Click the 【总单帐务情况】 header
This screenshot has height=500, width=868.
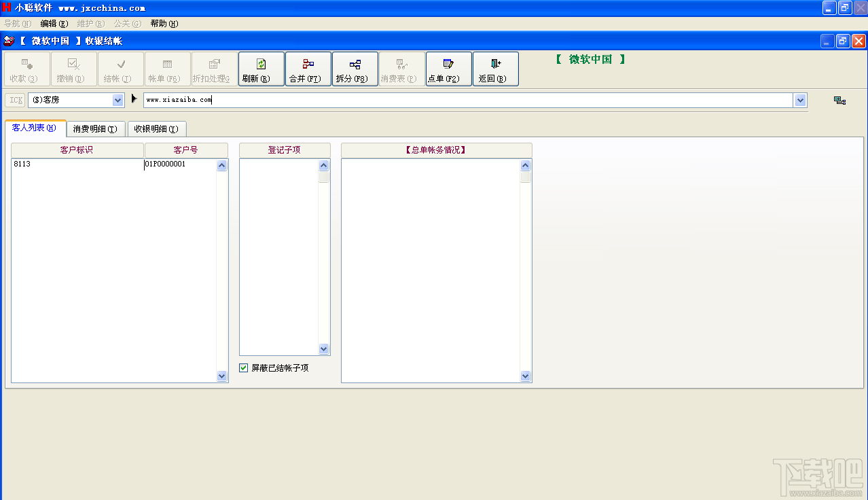(x=437, y=150)
